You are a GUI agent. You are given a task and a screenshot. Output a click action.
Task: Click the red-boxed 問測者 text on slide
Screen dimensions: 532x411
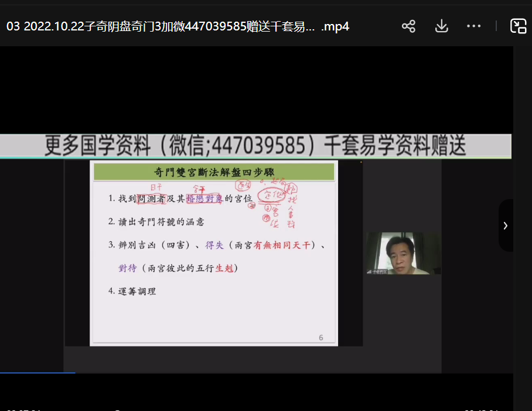coord(151,198)
